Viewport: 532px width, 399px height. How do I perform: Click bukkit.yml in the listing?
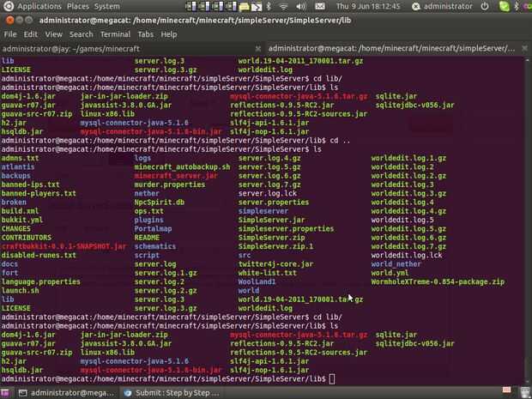[x=22, y=220]
